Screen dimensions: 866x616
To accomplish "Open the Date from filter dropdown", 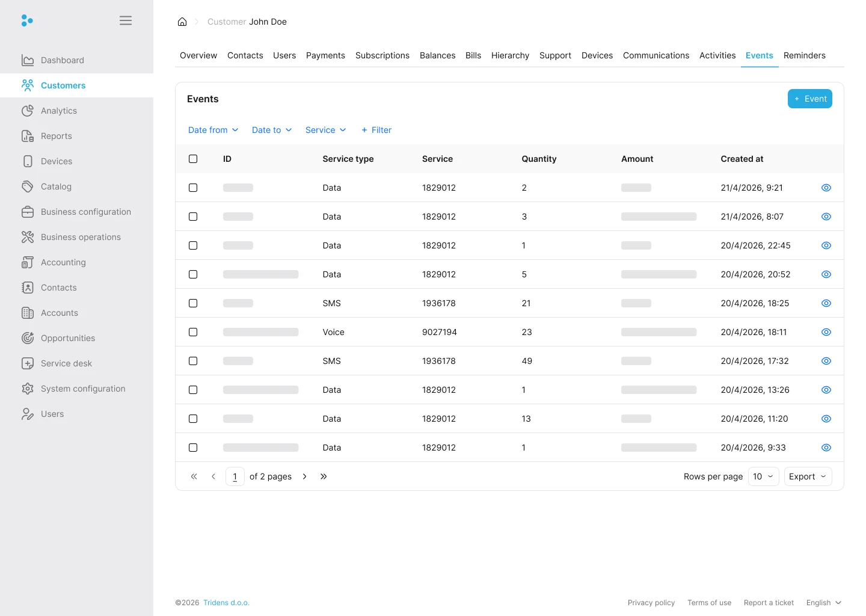I will pyautogui.click(x=213, y=130).
